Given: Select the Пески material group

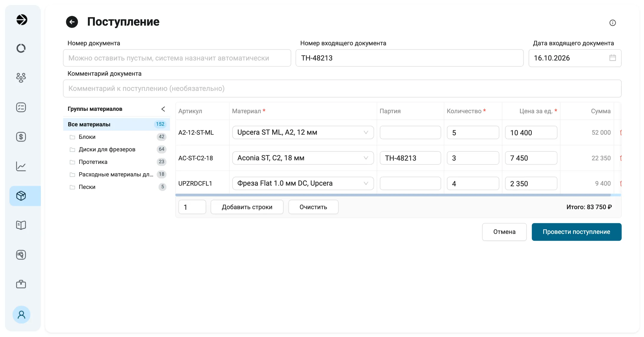Looking at the screenshot, I should pyautogui.click(x=117, y=187).
